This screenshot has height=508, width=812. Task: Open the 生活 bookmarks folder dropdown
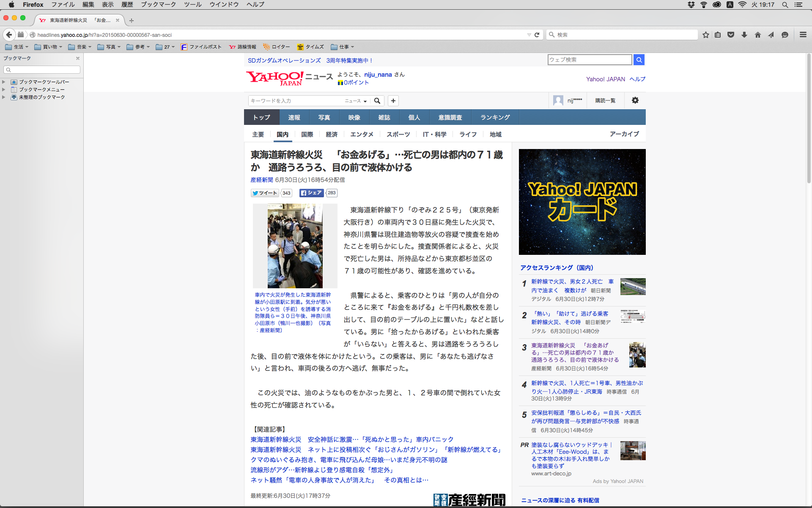[x=17, y=47]
